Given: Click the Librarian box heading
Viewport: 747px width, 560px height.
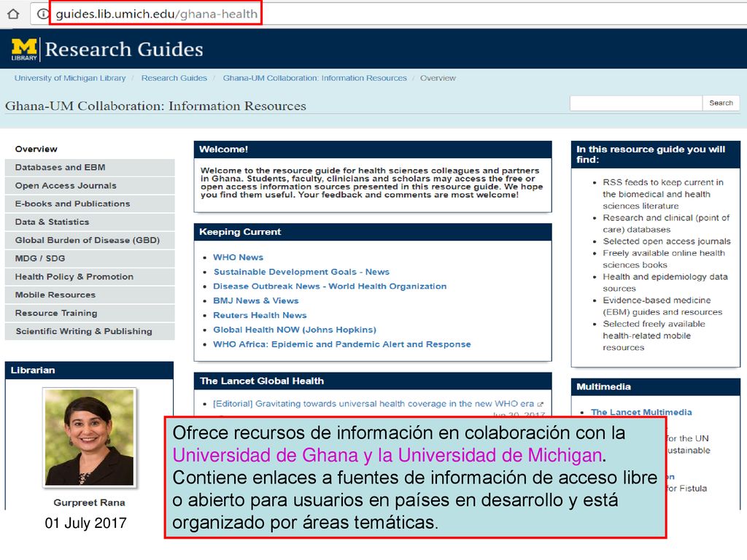Looking at the screenshot, I should (x=33, y=370).
